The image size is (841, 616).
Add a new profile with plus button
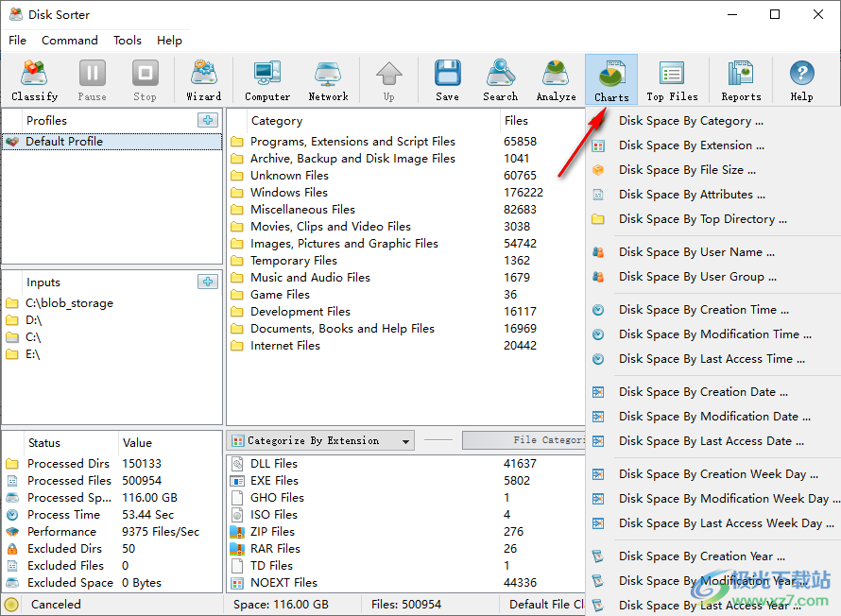[x=208, y=120]
